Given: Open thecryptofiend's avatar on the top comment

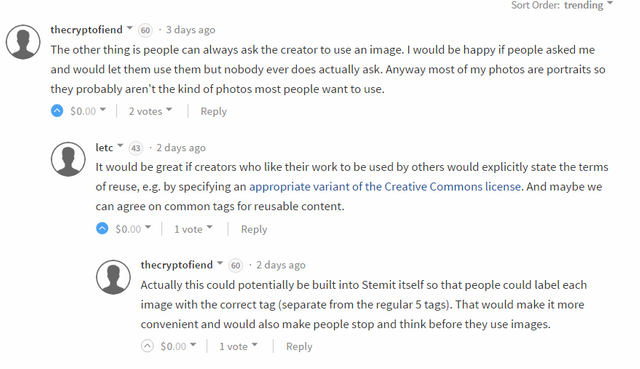Looking at the screenshot, I should click(x=23, y=42).
